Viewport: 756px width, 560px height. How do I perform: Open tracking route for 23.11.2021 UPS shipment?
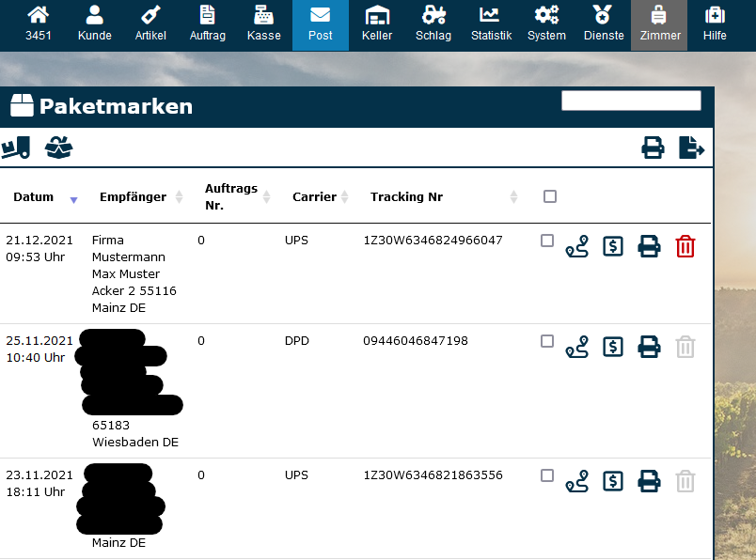pyautogui.click(x=576, y=482)
